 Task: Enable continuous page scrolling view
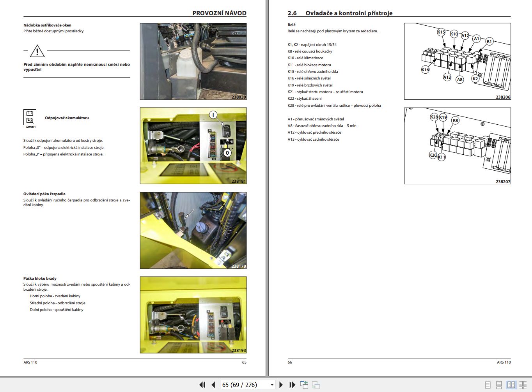click(x=500, y=385)
